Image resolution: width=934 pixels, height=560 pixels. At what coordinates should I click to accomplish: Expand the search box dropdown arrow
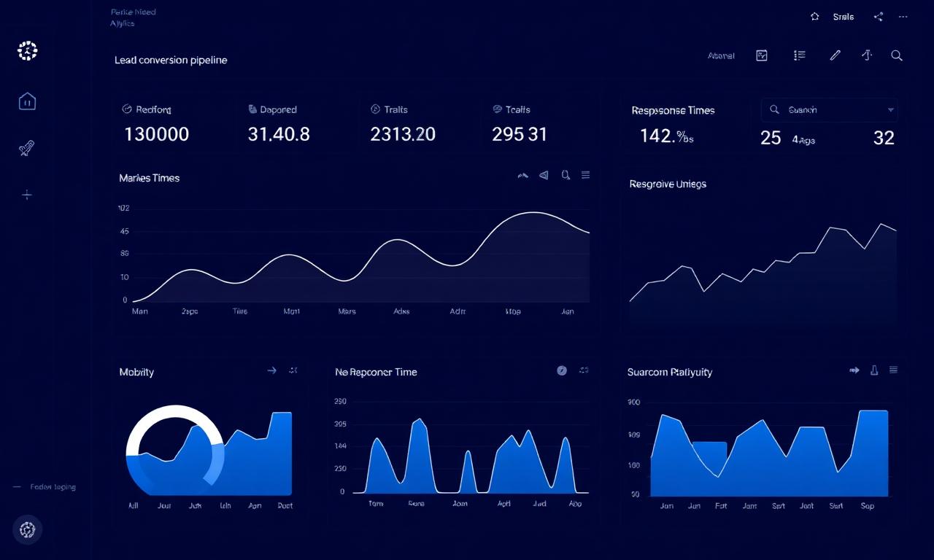pyautogui.click(x=890, y=110)
